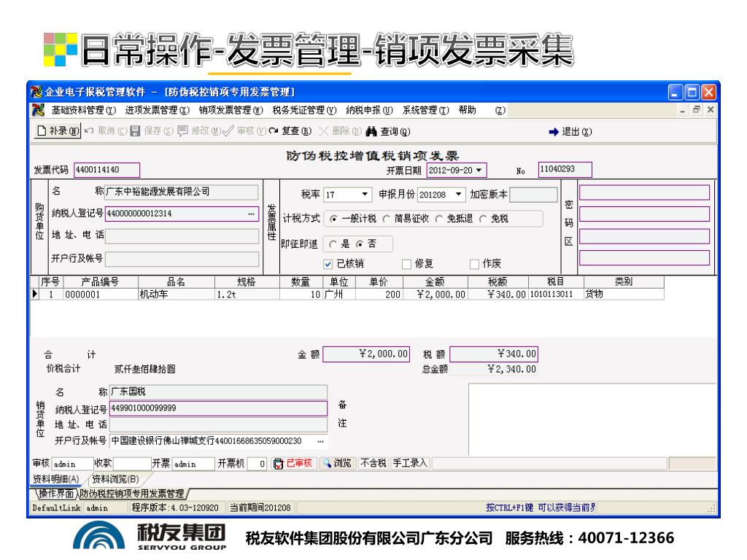Click the 查询 binoculars icon
747x560 pixels.
coord(371,131)
